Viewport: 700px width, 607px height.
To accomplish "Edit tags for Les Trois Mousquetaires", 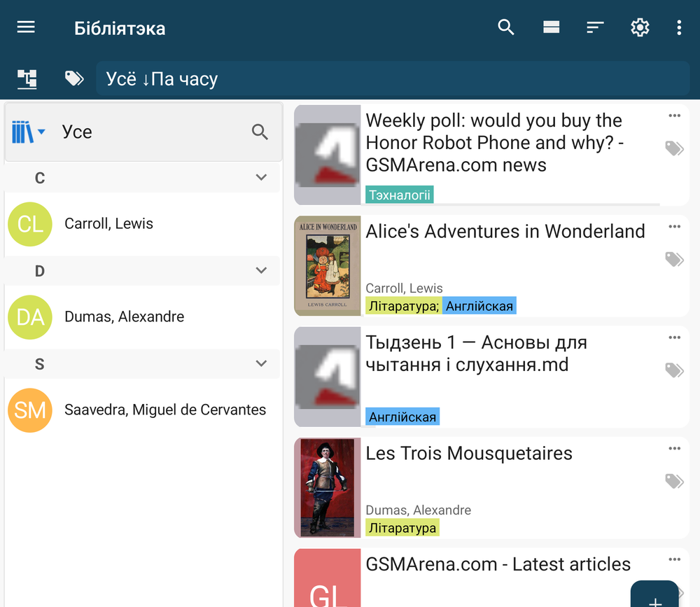I will pos(674,481).
